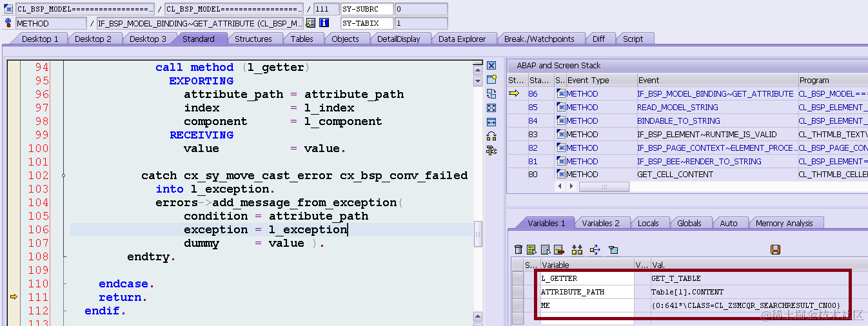Switch to the Data Explorer tab
Image resolution: width=868 pixels, height=326 pixels.
(x=462, y=39)
